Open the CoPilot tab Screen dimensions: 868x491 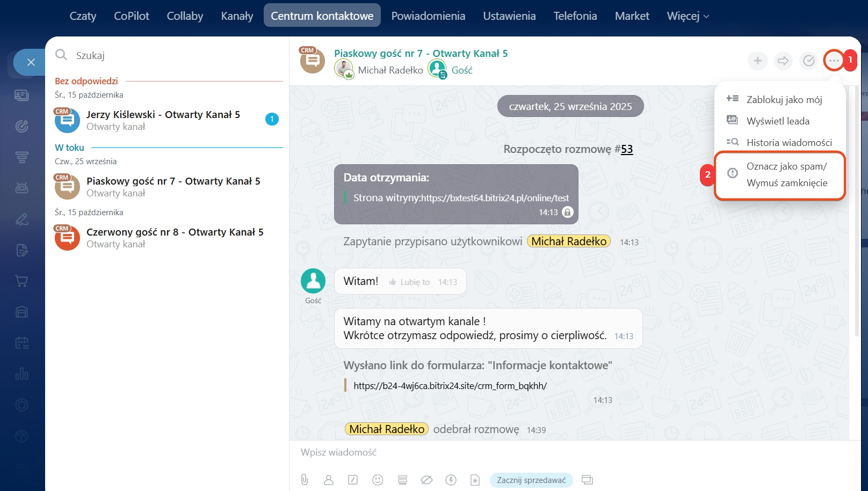click(x=131, y=16)
